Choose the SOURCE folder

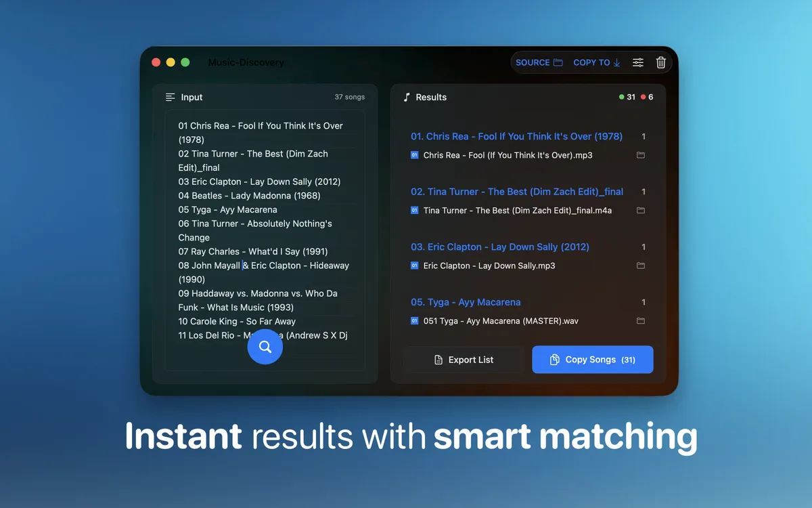(x=539, y=62)
